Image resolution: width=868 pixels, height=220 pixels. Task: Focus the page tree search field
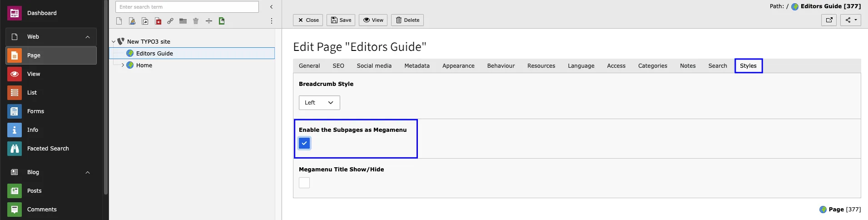(x=187, y=7)
